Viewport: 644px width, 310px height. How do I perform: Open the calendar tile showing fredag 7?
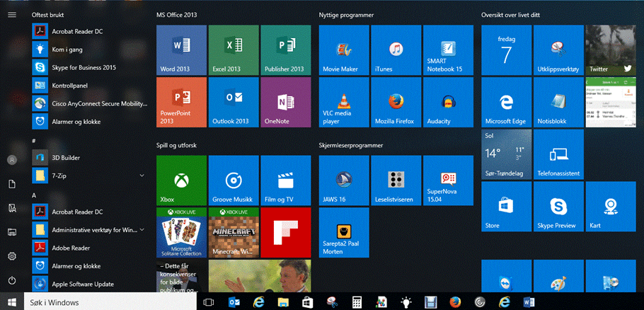click(506, 50)
